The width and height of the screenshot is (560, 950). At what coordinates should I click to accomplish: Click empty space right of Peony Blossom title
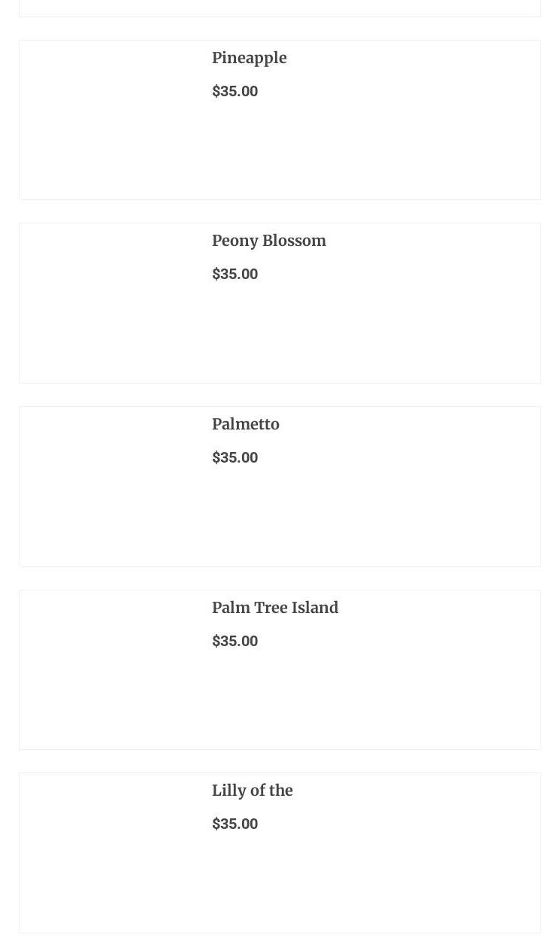pos(436,241)
